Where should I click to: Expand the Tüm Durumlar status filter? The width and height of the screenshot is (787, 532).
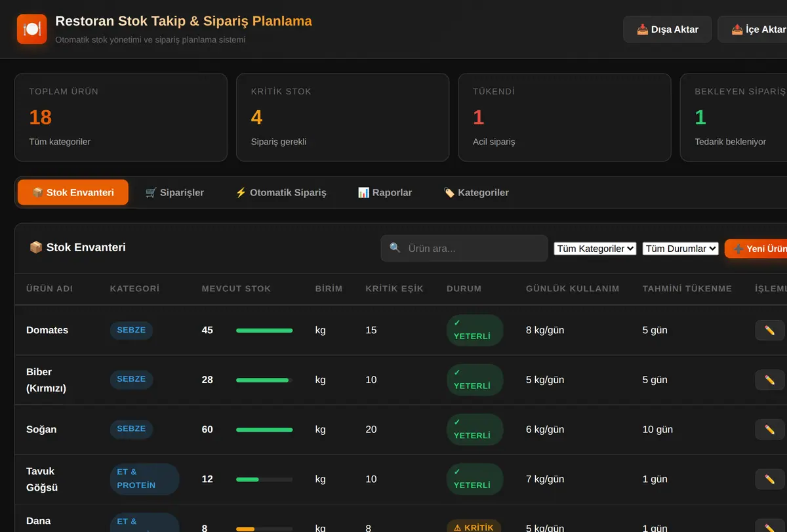(681, 249)
